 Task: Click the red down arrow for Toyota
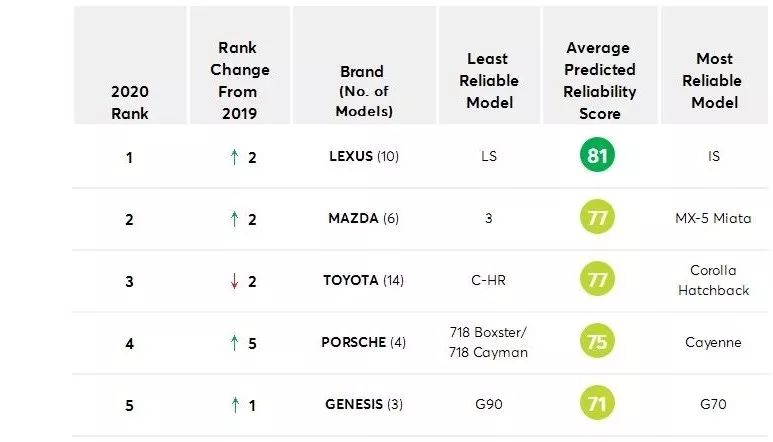click(234, 281)
